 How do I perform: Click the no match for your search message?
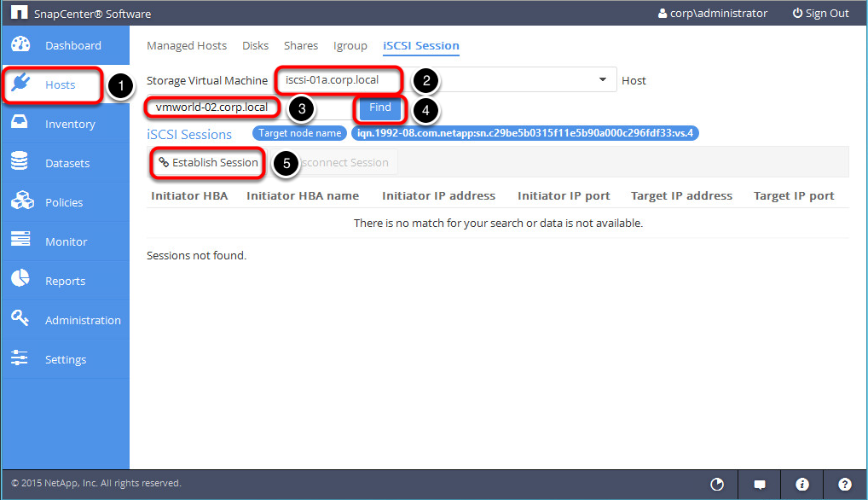(x=498, y=224)
